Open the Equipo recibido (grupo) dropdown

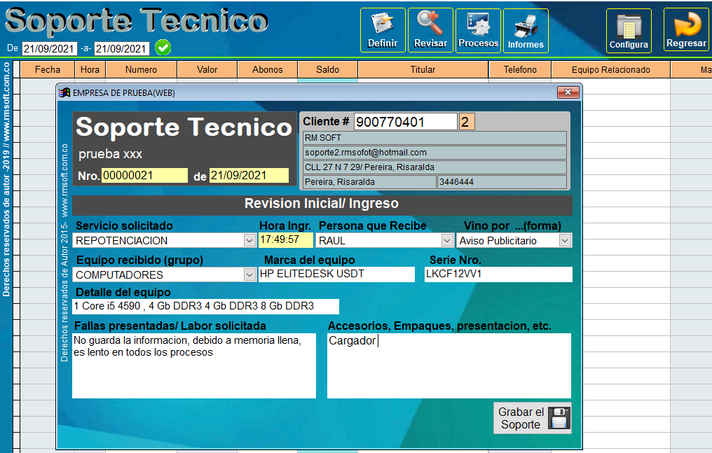[x=249, y=275]
